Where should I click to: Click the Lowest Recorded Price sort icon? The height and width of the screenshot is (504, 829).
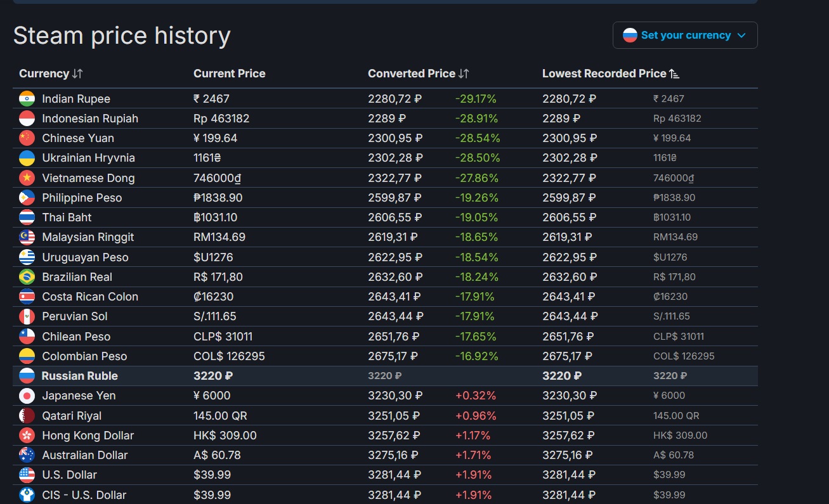pos(674,74)
